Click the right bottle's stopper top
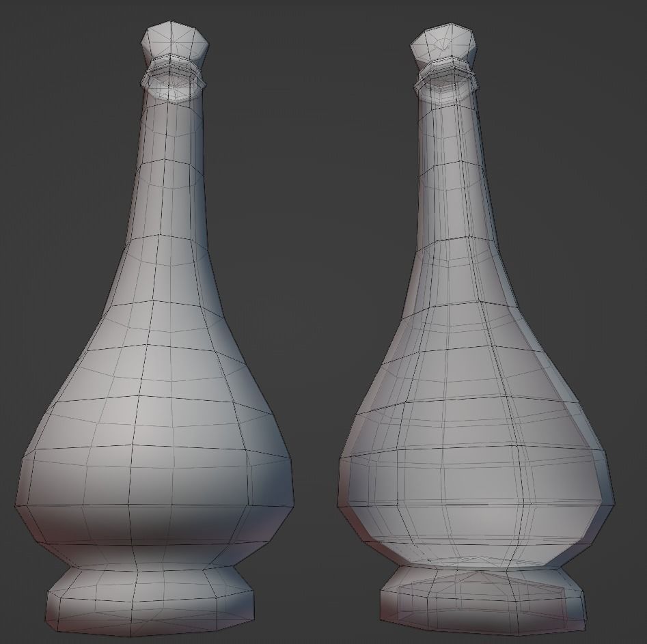 (444, 44)
